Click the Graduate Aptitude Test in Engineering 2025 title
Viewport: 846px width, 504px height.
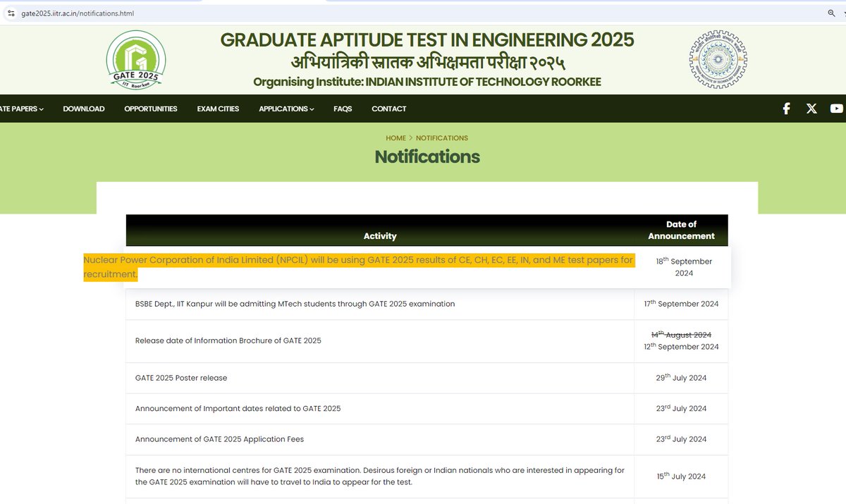[x=427, y=39]
